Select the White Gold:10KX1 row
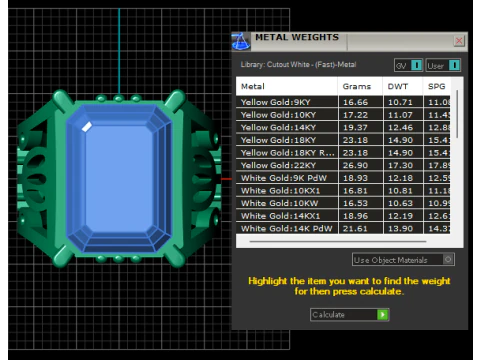480x360 pixels. tap(343, 191)
